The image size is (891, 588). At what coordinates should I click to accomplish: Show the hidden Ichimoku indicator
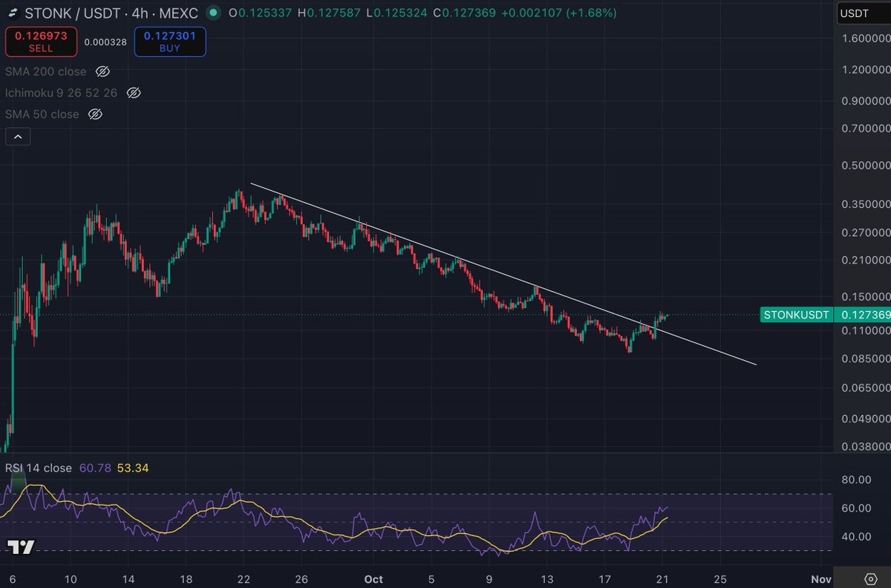(x=134, y=93)
